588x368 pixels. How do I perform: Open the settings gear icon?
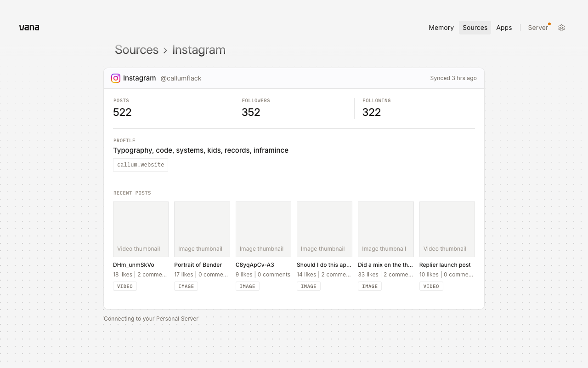(561, 28)
